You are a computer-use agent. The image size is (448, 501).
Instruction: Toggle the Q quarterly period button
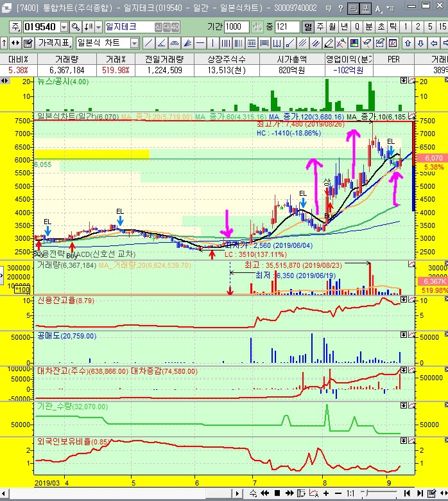click(x=357, y=27)
